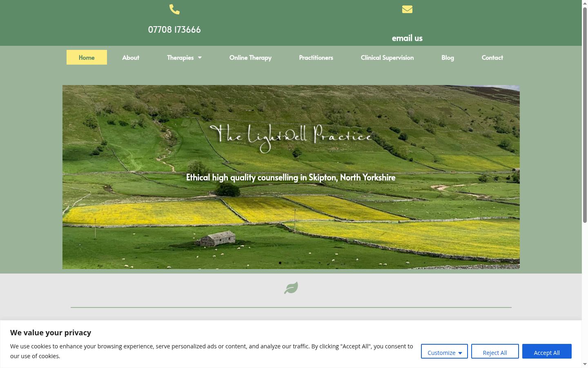Open the About page
The image size is (588, 368).
tap(131, 57)
